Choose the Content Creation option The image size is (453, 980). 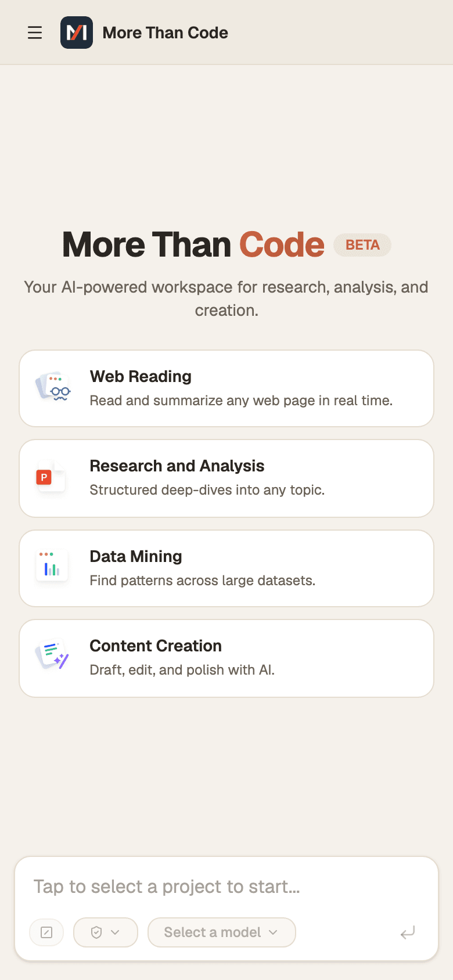coord(227,658)
